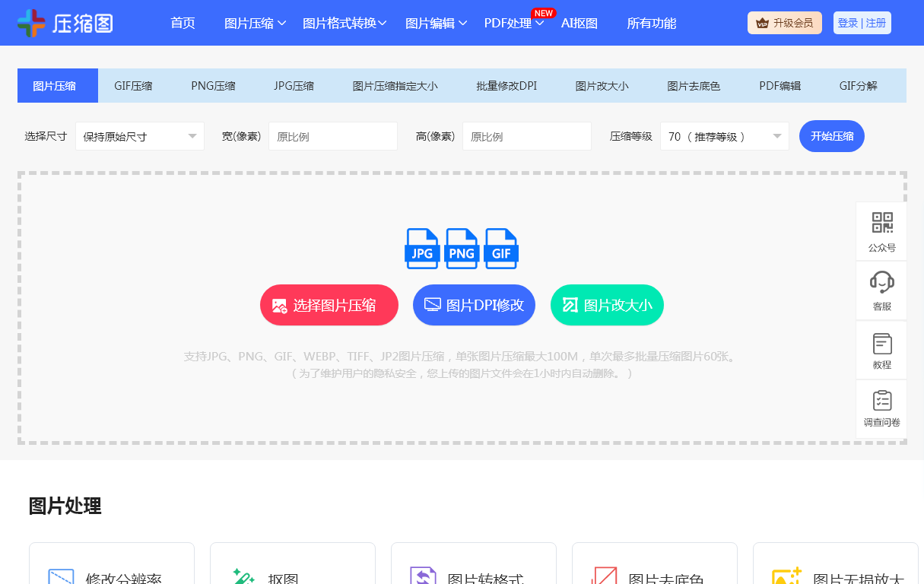This screenshot has height=584, width=924.
Task: Click the 客服 headset icon
Action: [881, 282]
